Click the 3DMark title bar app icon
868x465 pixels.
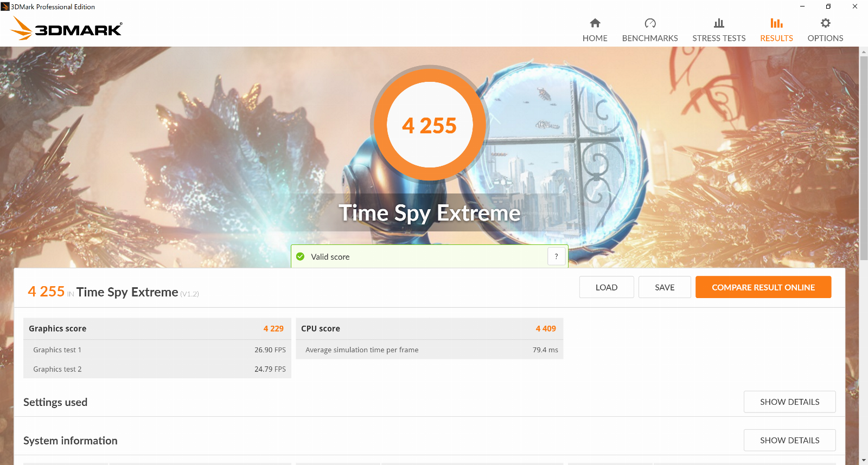tap(5, 7)
